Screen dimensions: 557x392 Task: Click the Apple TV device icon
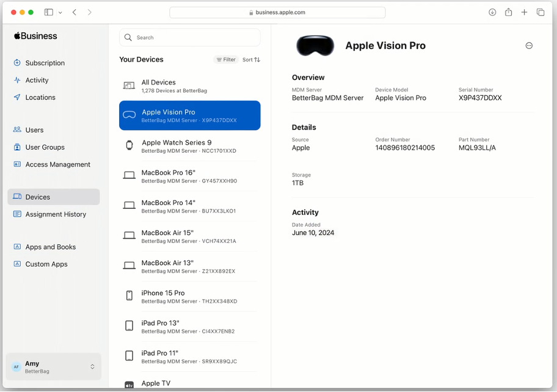coord(129,385)
